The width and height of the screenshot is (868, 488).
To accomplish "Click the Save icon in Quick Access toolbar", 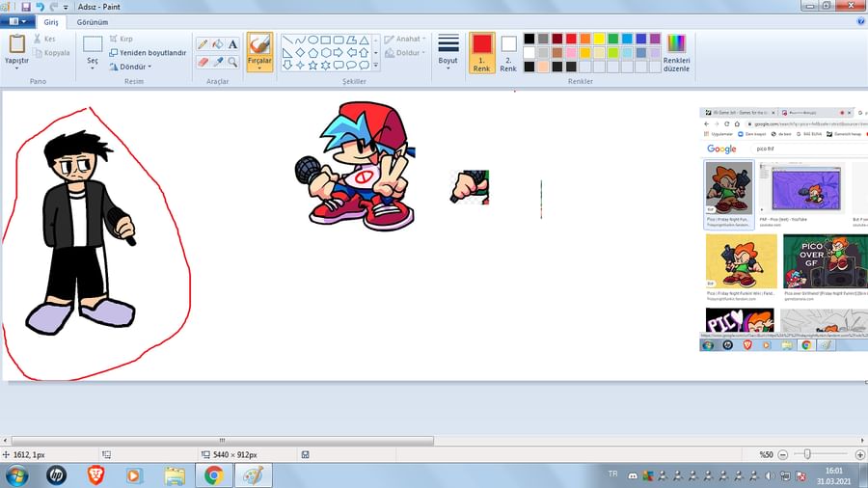I will click(25, 7).
